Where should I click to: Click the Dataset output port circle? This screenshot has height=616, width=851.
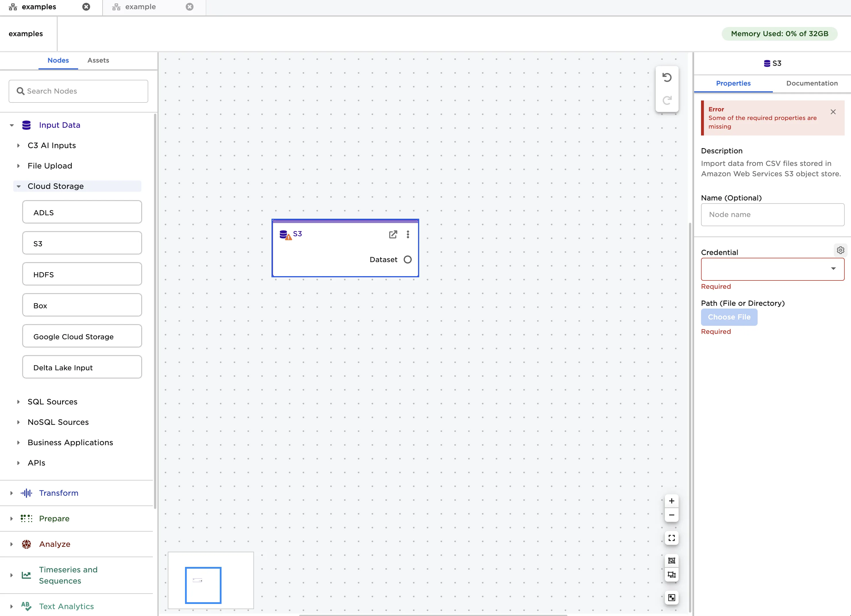pyautogui.click(x=407, y=260)
